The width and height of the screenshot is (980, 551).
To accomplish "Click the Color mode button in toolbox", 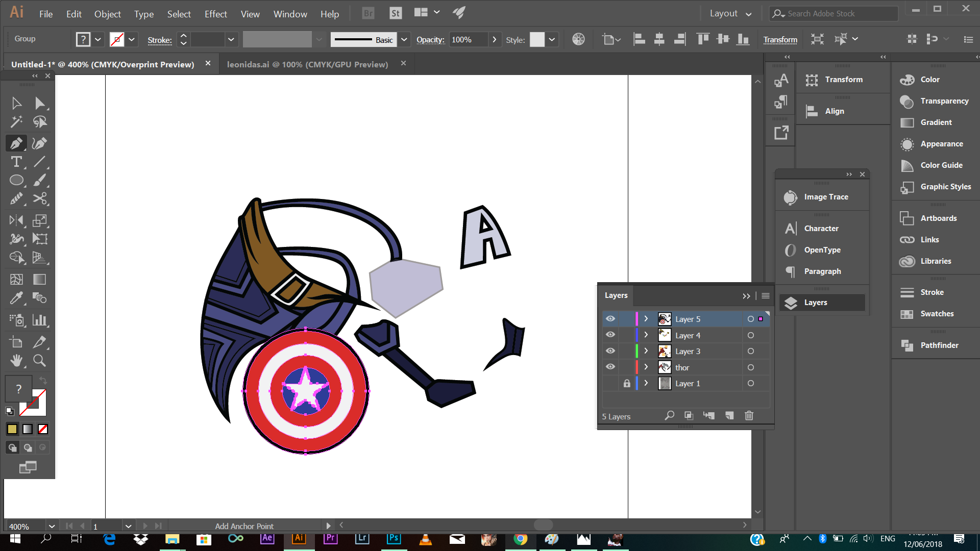I will 12,429.
